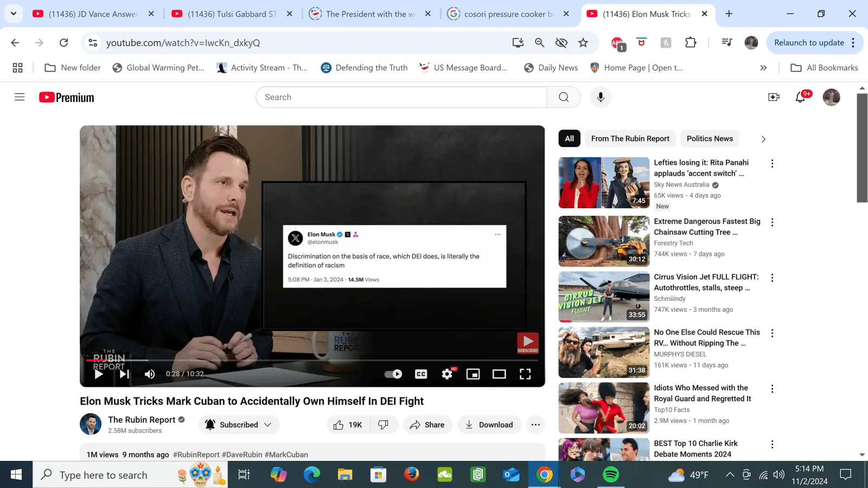Open miniplayer from video controls
Image resolution: width=868 pixels, height=488 pixels.
(x=473, y=374)
